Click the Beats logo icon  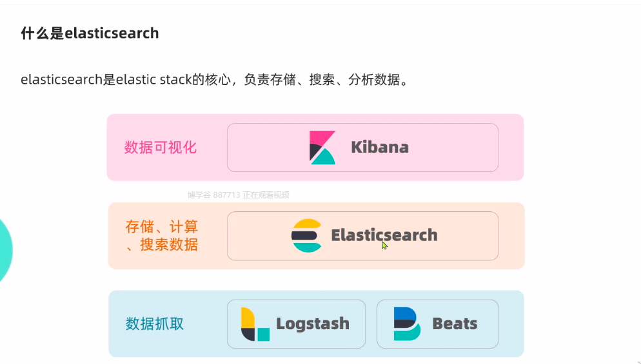[406, 323]
